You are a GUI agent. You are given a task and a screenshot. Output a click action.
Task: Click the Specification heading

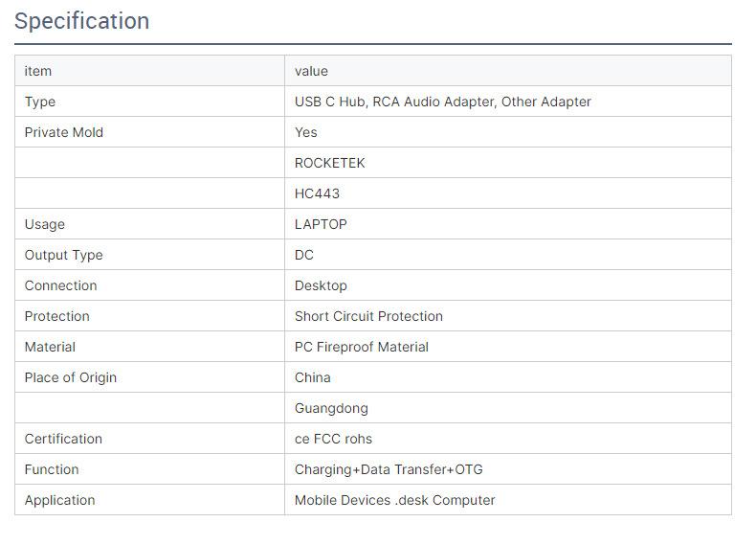point(82,21)
